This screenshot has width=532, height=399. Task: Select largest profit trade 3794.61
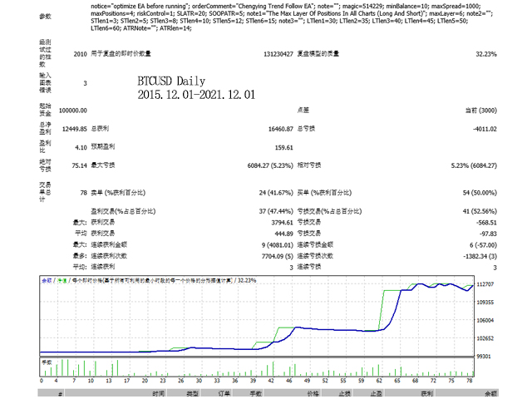point(282,223)
